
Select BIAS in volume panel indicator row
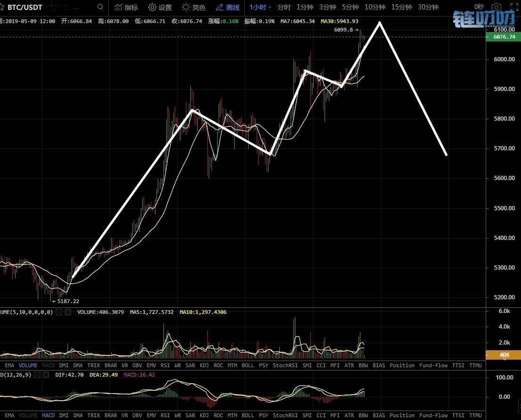pyautogui.click(x=379, y=365)
